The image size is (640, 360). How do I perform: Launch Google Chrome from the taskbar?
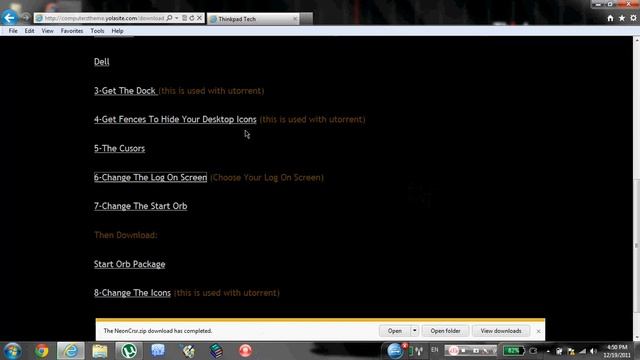point(41,351)
